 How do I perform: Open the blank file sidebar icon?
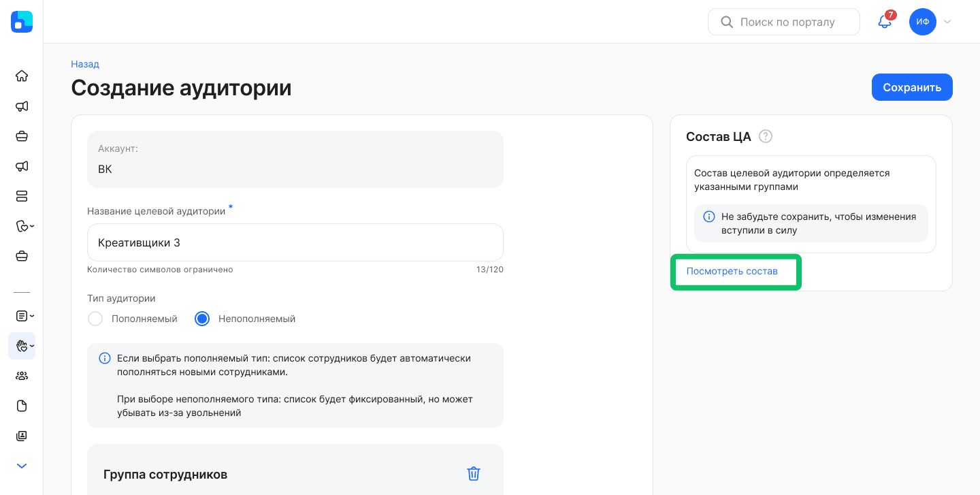pos(22,406)
